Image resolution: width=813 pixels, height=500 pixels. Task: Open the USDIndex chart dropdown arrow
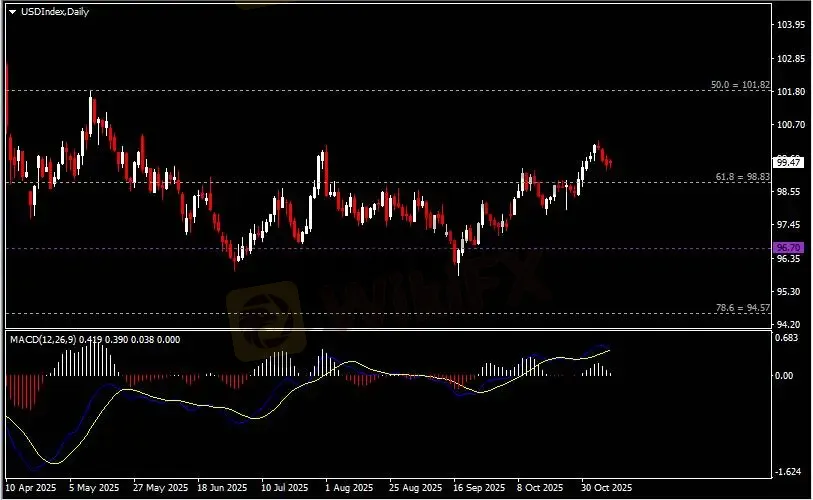point(12,12)
